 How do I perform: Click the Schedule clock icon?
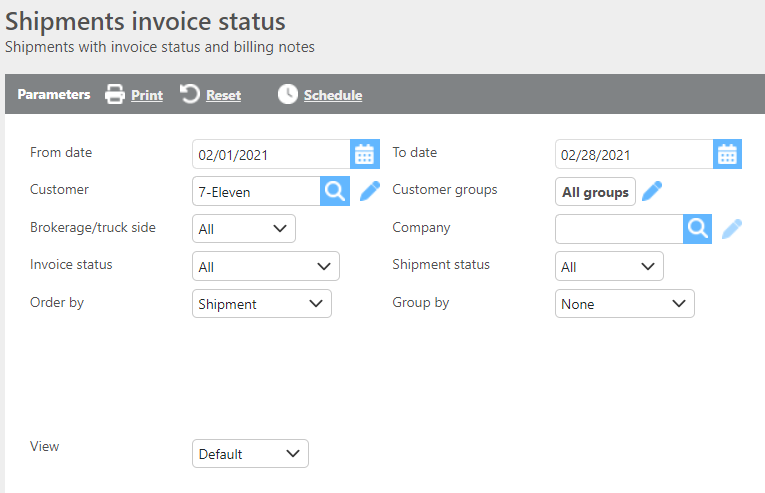[x=288, y=94]
